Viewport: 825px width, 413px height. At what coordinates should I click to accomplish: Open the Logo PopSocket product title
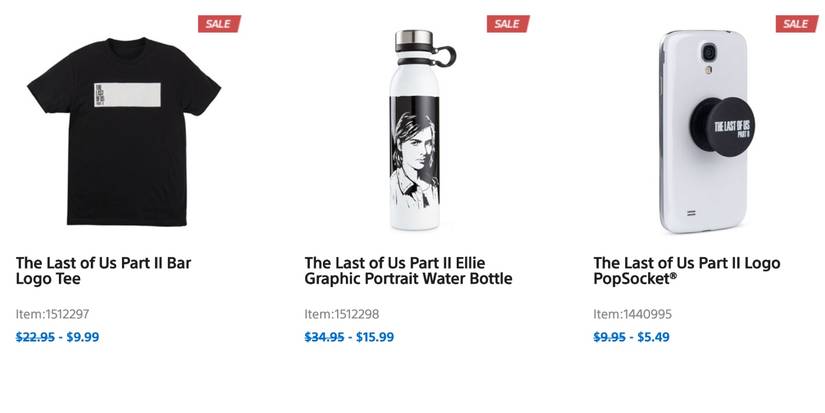coord(686,271)
